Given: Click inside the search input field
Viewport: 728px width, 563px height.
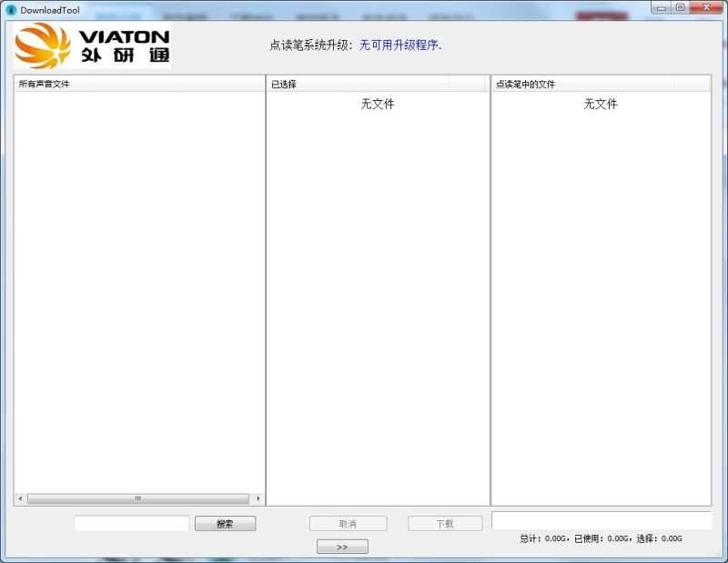Looking at the screenshot, I should [132, 523].
